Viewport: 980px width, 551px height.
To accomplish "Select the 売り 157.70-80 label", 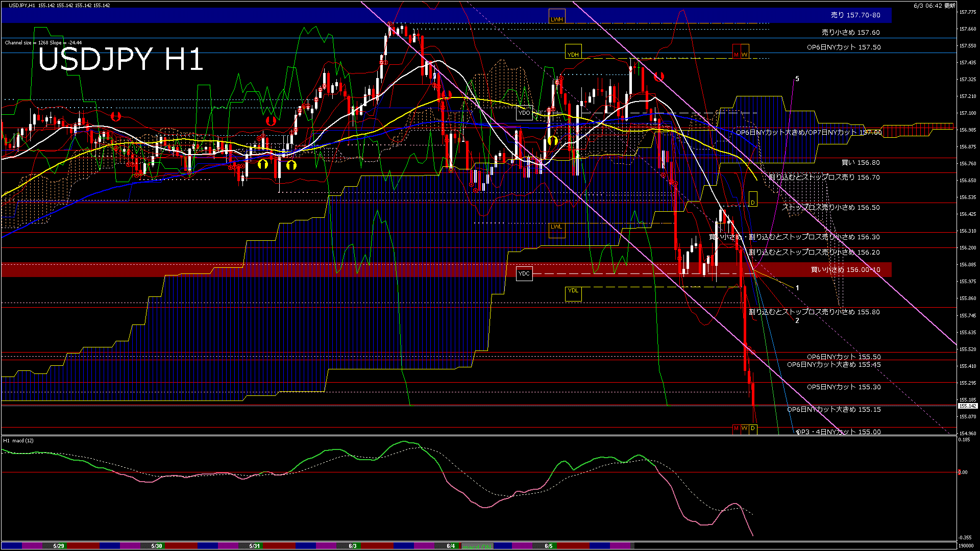I will tap(855, 15).
